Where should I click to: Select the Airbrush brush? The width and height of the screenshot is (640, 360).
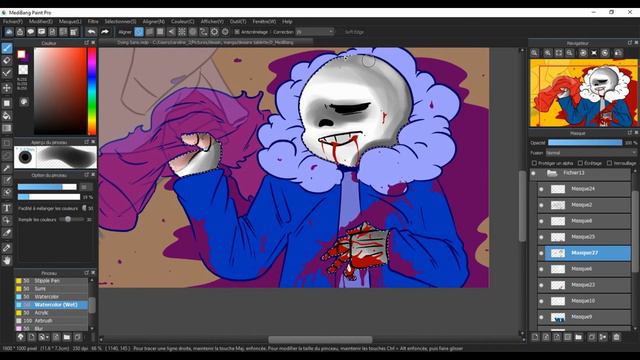point(51,321)
